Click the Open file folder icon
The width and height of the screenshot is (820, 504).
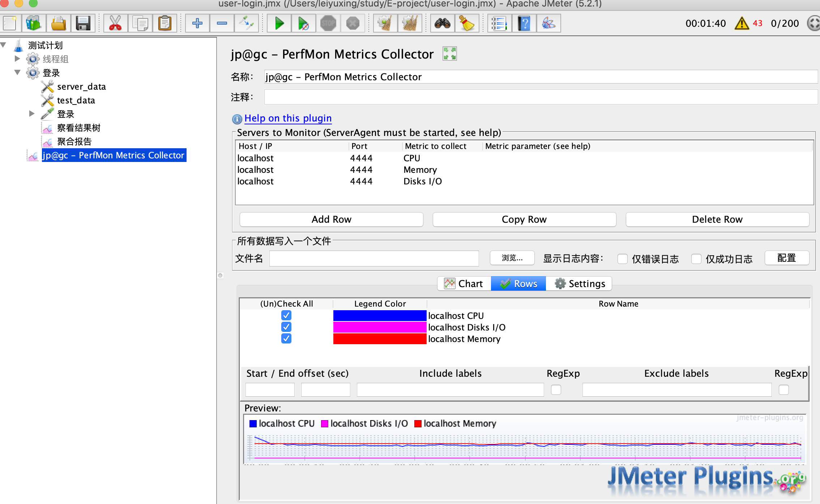pos(59,24)
